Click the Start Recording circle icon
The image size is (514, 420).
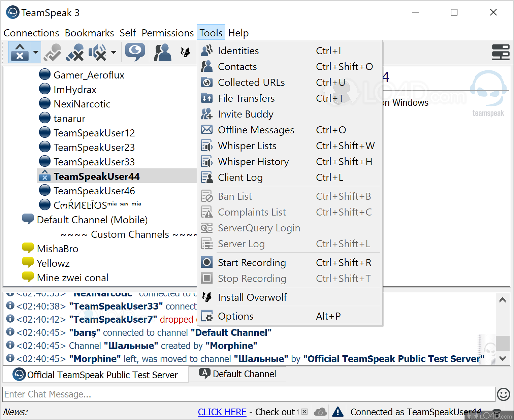pos(207,262)
